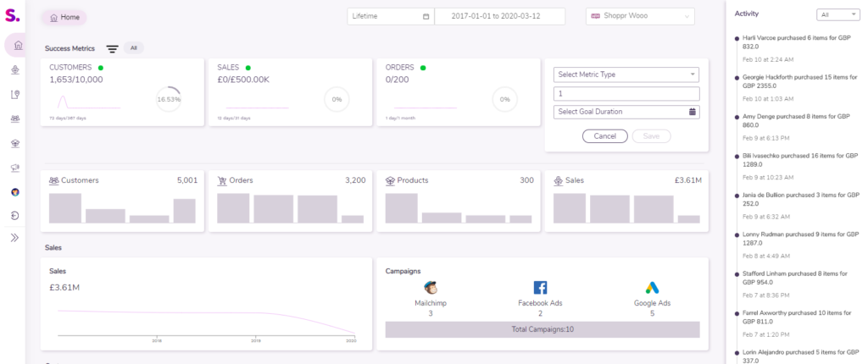Click the products box icon in the sidebar
Image resolution: width=868 pixels, height=364 pixels.
(15, 143)
